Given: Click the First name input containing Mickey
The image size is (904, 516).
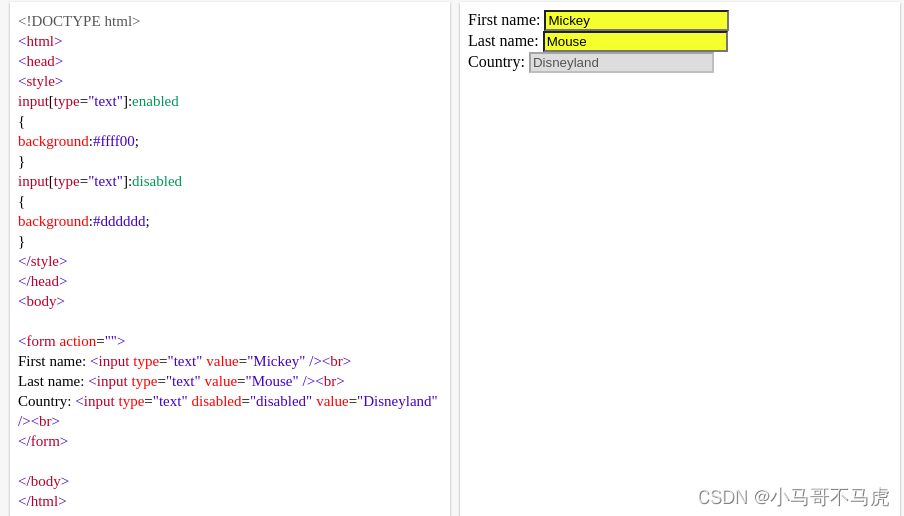Looking at the screenshot, I should click(636, 21).
